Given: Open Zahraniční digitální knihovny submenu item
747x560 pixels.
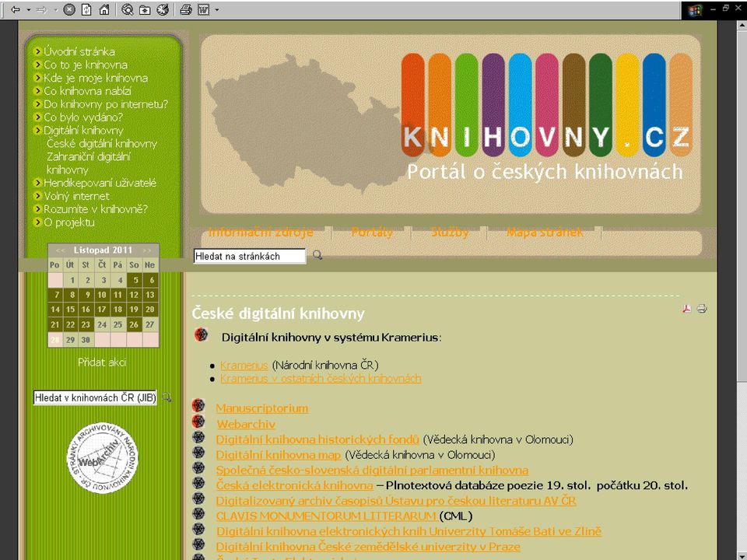Looking at the screenshot, I should coord(88,163).
